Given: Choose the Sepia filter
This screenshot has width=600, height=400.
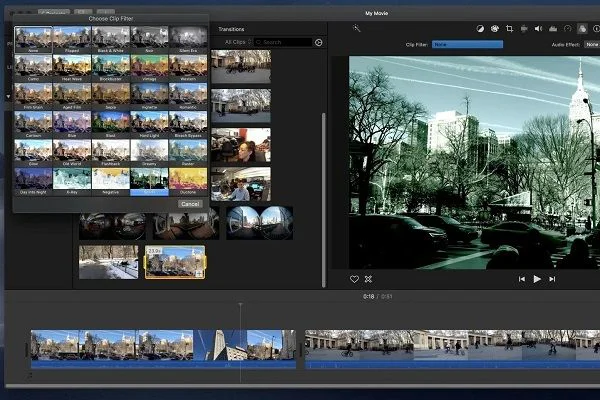Looking at the screenshot, I should (111, 96).
